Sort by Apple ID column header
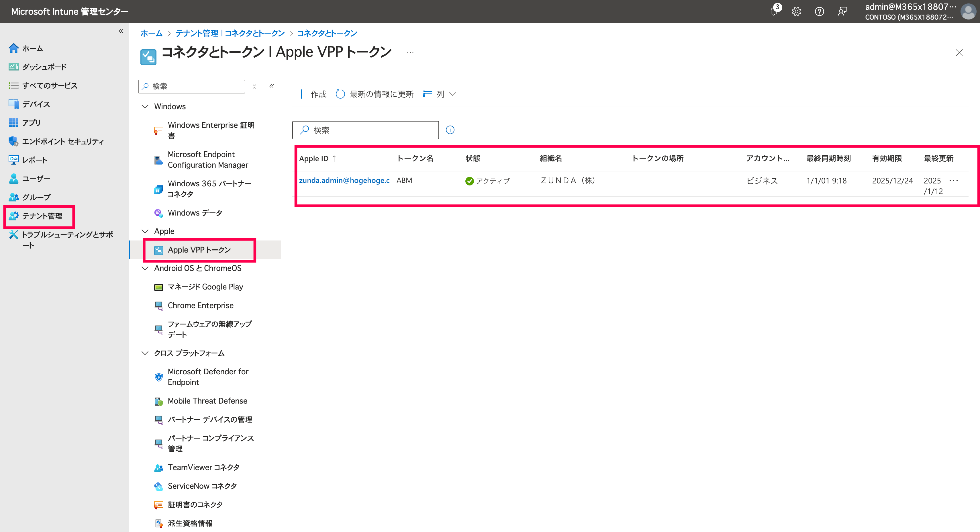Viewport: 980px width, 532px height. (x=318, y=158)
